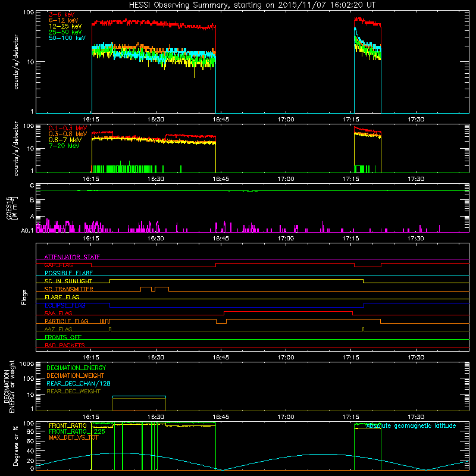Select the green 25-50 keV legend label
This screenshot has width=476, height=476.
click(x=65, y=32)
